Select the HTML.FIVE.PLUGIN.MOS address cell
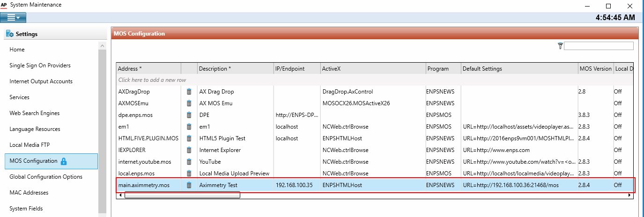Viewport: 644px width, 217px height. [x=148, y=138]
